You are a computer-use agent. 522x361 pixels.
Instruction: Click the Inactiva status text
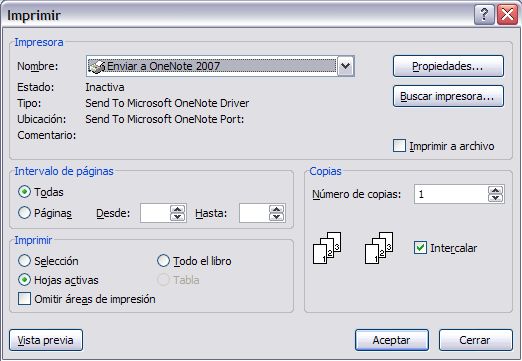[105, 87]
